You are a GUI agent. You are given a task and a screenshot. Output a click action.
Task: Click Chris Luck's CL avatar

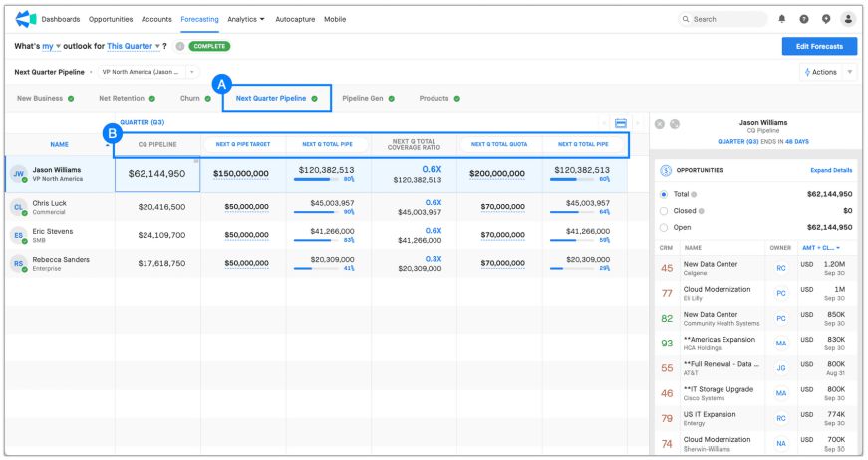19,207
